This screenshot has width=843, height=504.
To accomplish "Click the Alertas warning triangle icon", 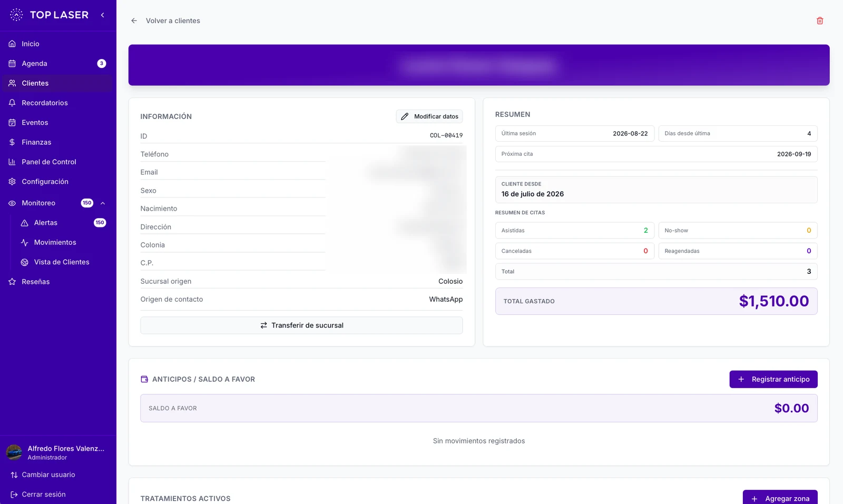I will click(24, 223).
